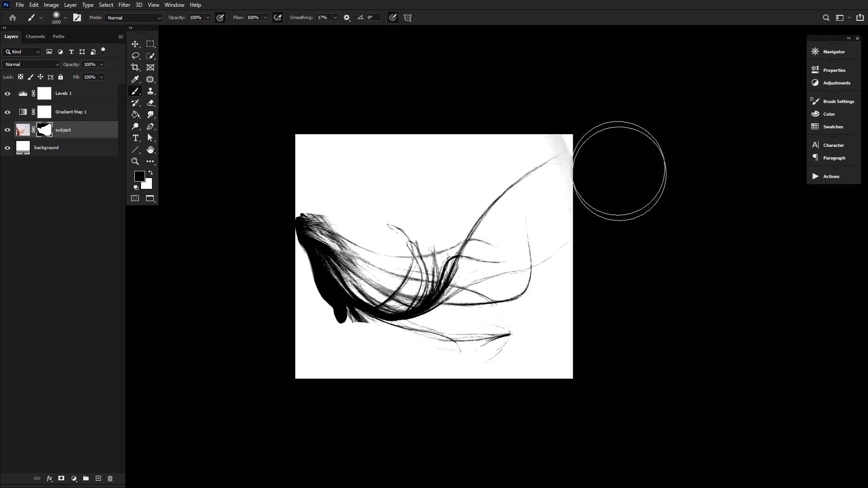Toggle Gradient Map 1 layer visibility

7,112
